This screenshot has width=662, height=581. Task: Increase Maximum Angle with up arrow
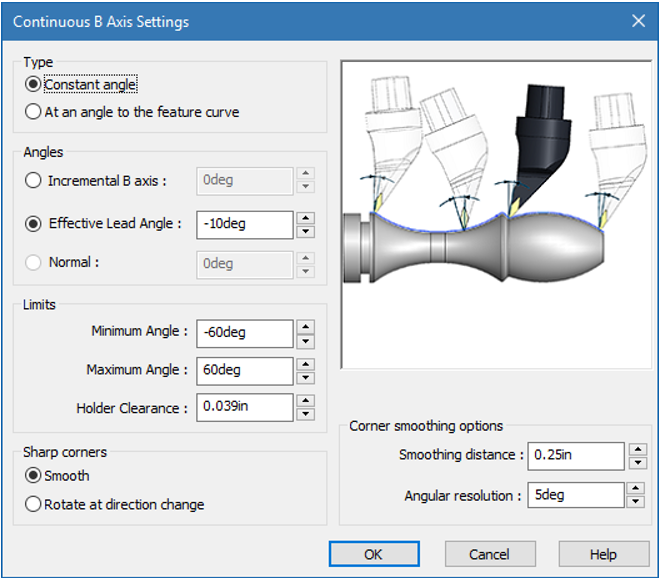306,364
